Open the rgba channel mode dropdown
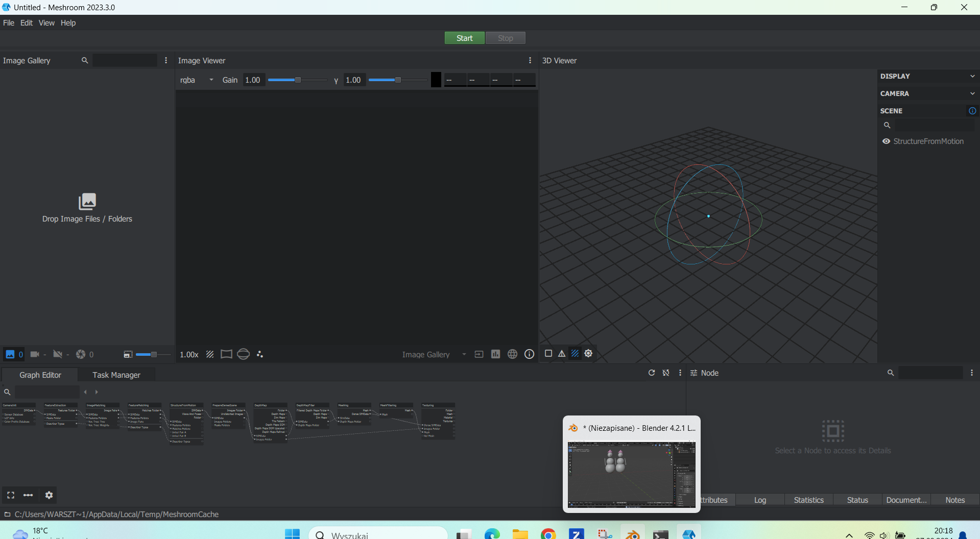This screenshot has height=539, width=980. coord(197,80)
